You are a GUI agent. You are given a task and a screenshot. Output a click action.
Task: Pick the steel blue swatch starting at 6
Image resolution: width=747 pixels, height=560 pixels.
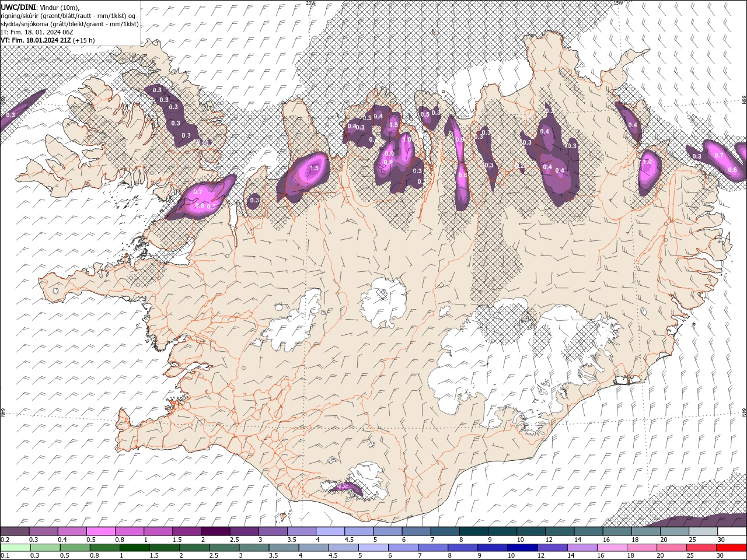(x=417, y=531)
